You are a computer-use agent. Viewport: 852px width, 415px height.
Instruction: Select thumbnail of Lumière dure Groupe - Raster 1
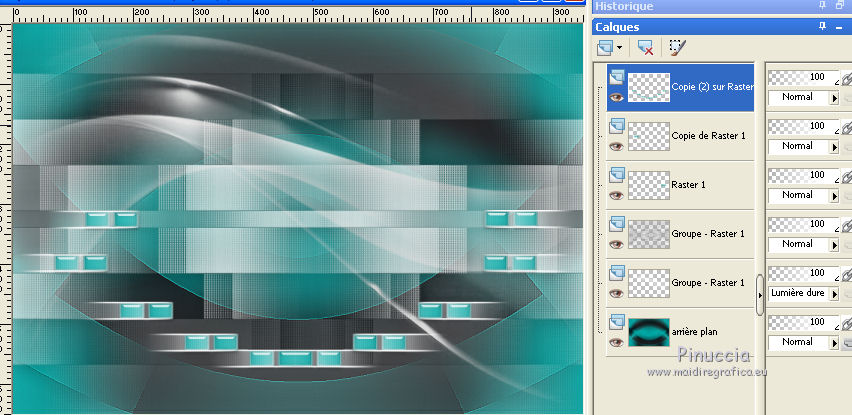click(x=649, y=283)
